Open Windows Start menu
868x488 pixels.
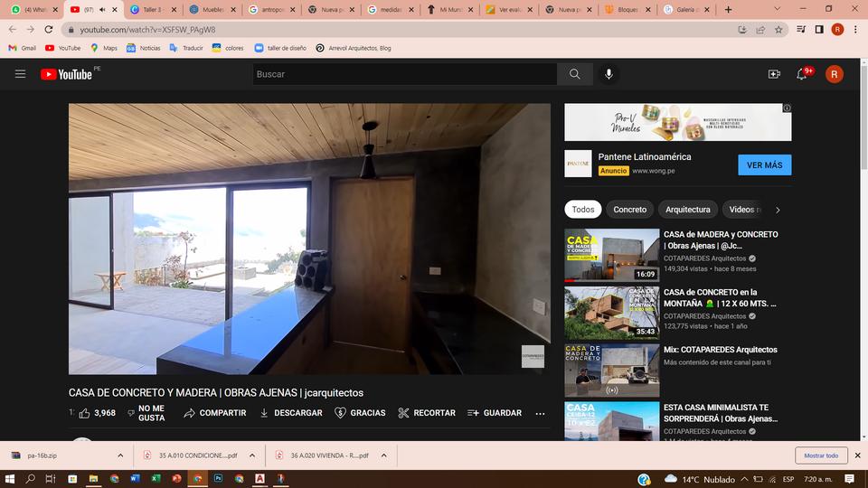[9, 479]
